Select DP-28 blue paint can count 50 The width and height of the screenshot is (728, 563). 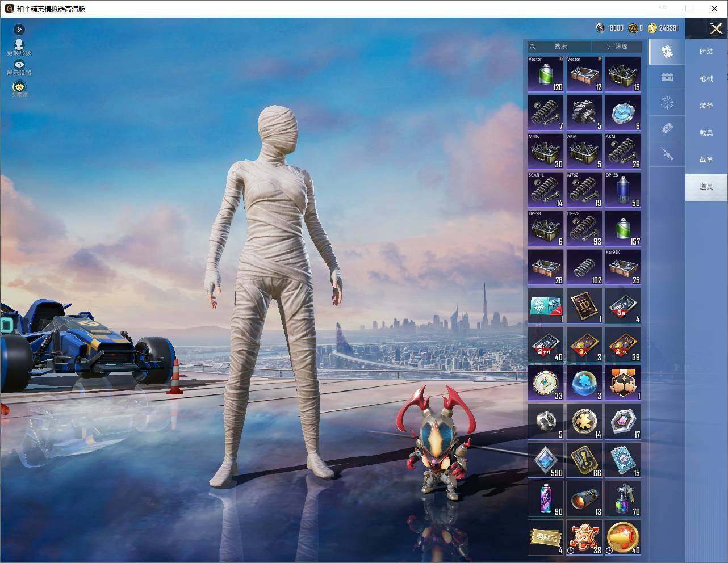[x=623, y=190]
